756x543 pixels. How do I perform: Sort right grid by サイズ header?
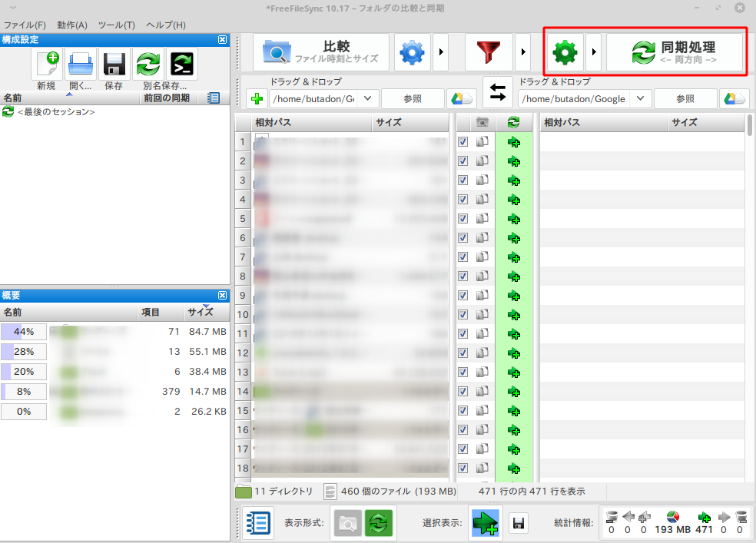tap(706, 122)
